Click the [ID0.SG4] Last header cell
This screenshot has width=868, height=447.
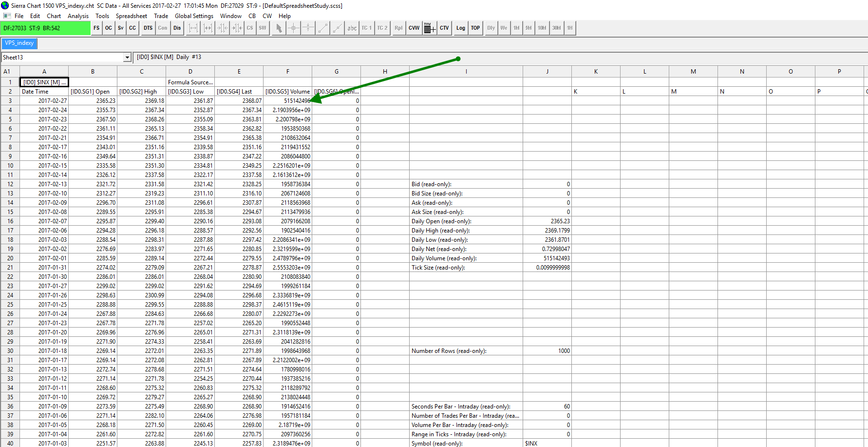[x=239, y=92]
